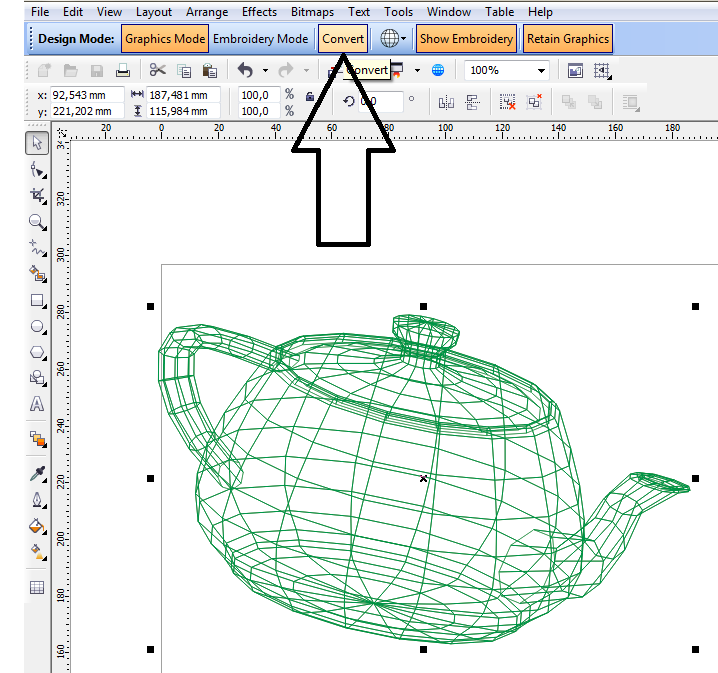Viewport: 718px width, 673px height.
Task: Activate the Text tool
Action: 37,404
